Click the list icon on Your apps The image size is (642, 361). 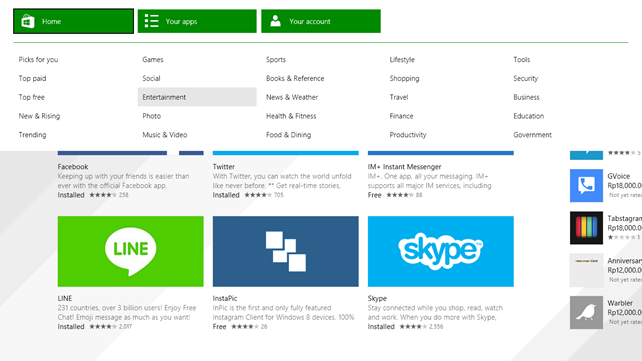coord(151,21)
